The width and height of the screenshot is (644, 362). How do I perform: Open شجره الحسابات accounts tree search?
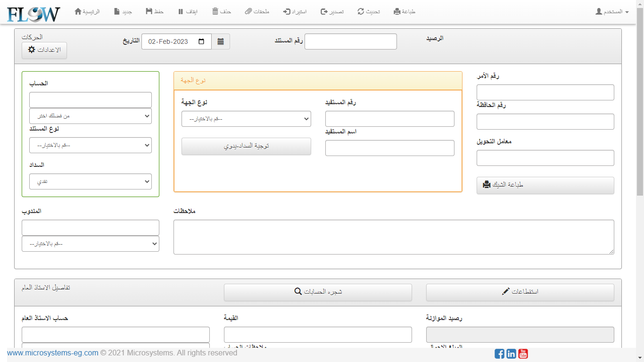(x=318, y=292)
